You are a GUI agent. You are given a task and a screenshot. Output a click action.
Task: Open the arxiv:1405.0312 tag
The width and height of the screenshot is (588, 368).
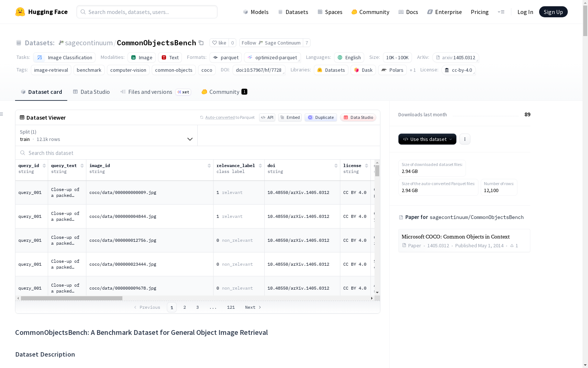(455, 57)
